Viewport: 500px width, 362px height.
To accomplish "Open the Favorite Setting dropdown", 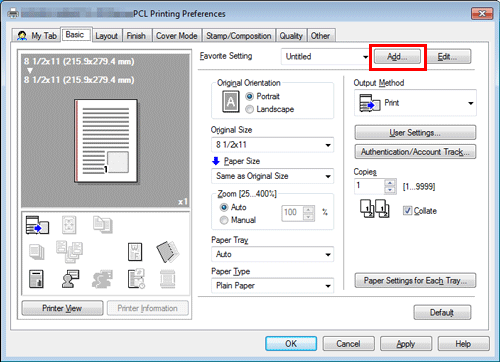I will (326, 57).
